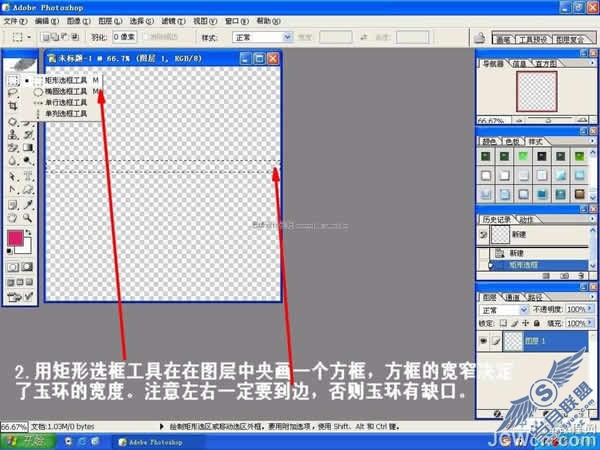Image resolution: width=600 pixels, height=450 pixels.
Task: Create new snapshot in History panel
Action: click(564, 276)
